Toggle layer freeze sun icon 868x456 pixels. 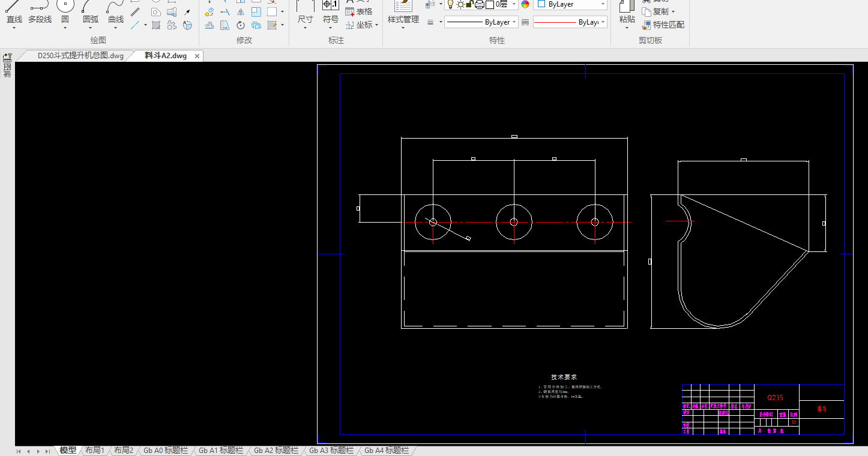point(460,4)
